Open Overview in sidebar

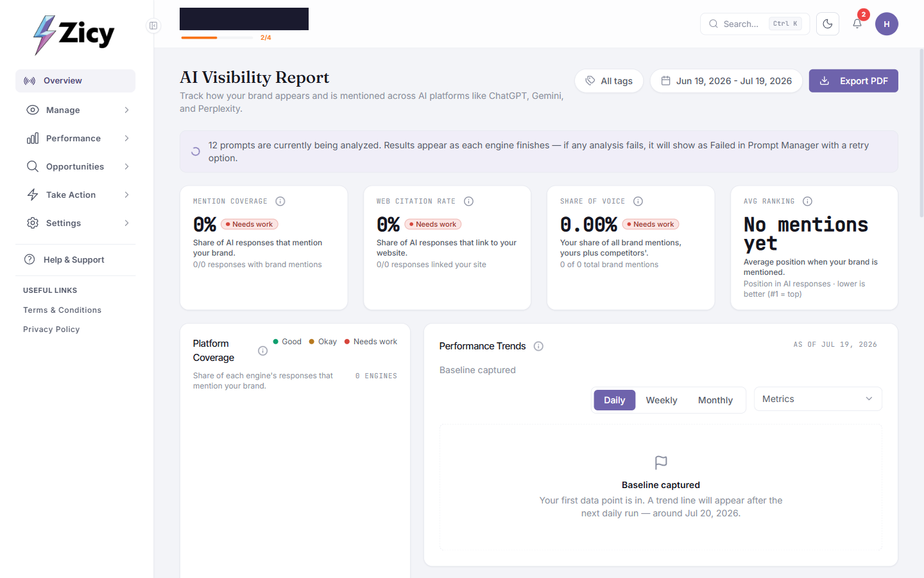(75, 81)
